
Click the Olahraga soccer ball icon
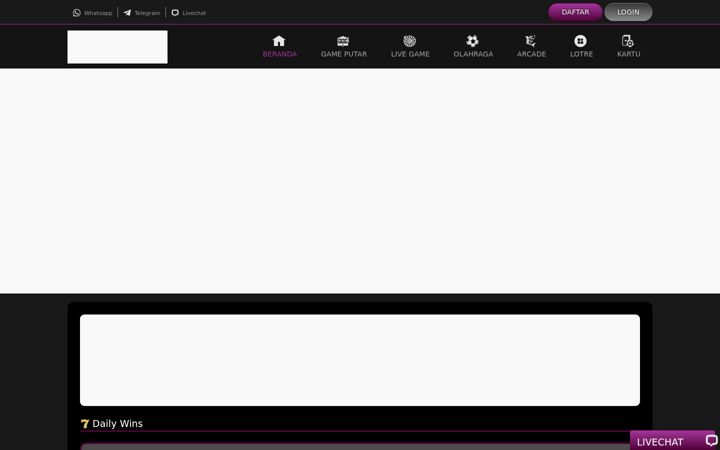[x=472, y=41]
